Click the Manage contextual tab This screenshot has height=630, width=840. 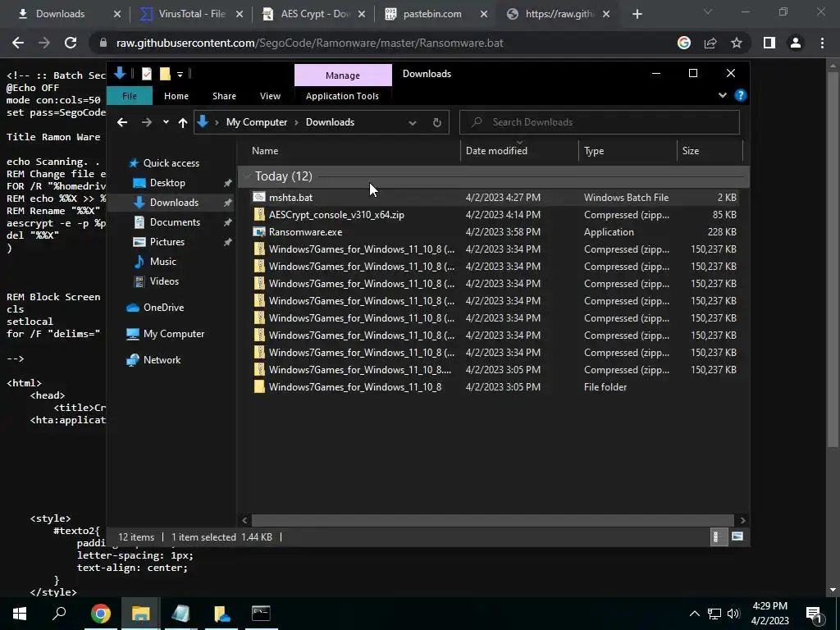[x=343, y=75]
